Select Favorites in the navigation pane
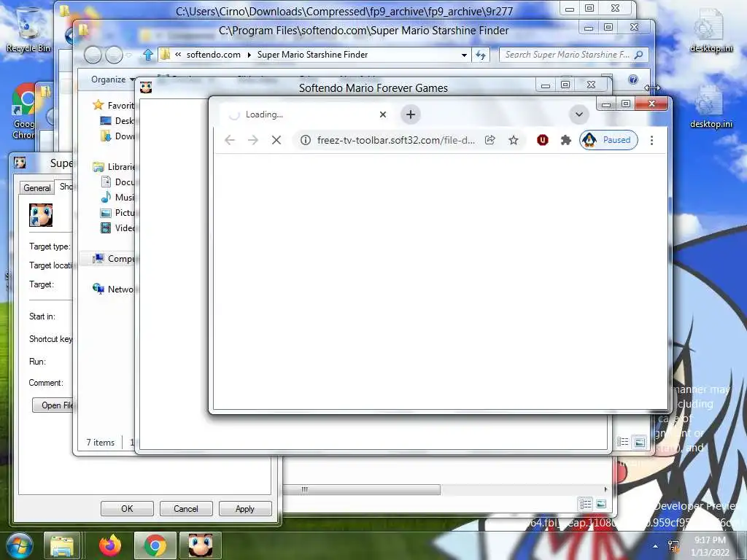The height and width of the screenshot is (560, 747). coord(115,105)
